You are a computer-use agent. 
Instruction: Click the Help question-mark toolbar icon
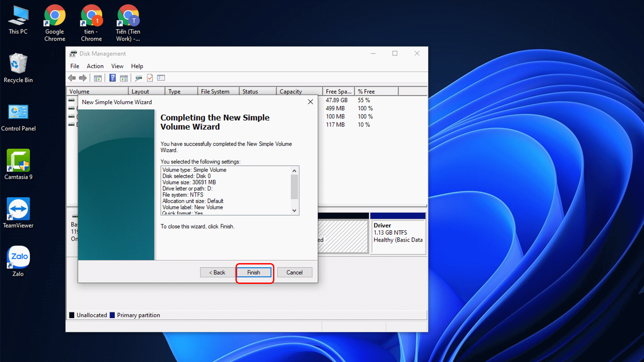[113, 78]
